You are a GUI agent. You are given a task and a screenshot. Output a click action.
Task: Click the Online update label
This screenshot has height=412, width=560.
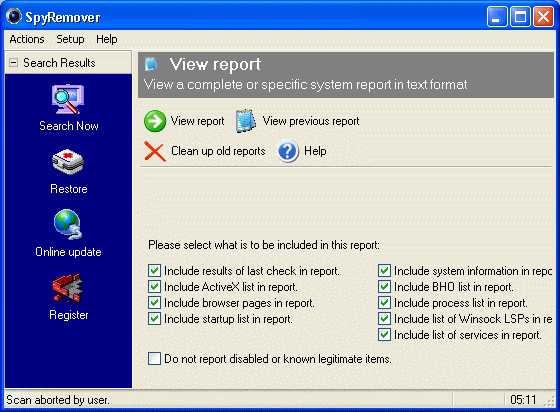click(68, 252)
